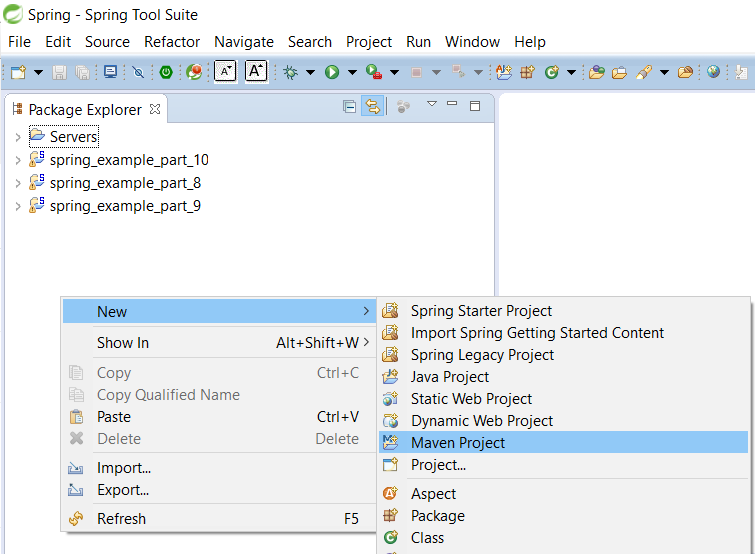Click the Search flashlight toolbar icon

[x=644, y=73]
